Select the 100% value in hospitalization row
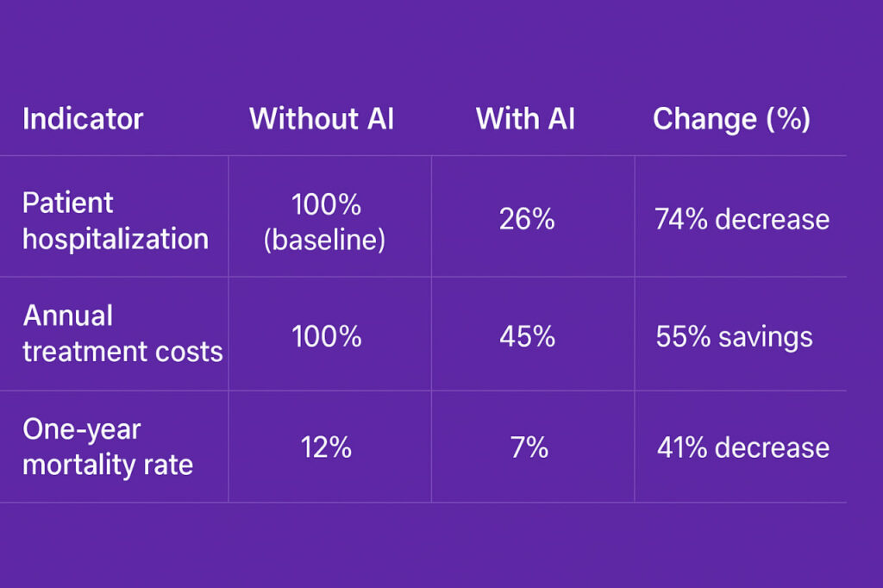883x588 pixels. click(x=326, y=205)
